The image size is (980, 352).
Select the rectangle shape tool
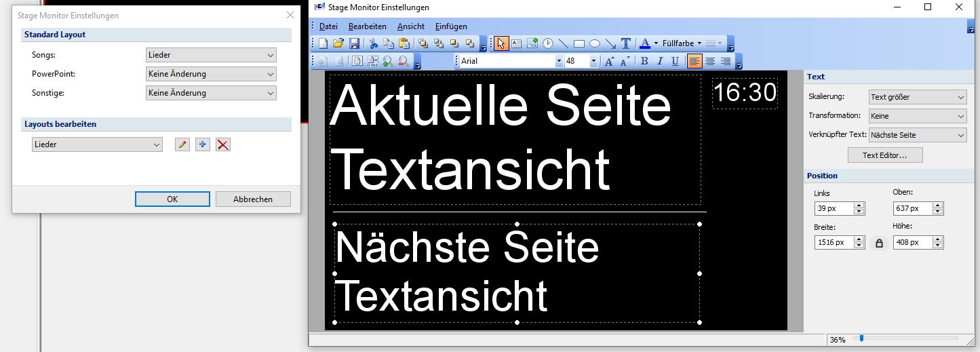point(579,43)
